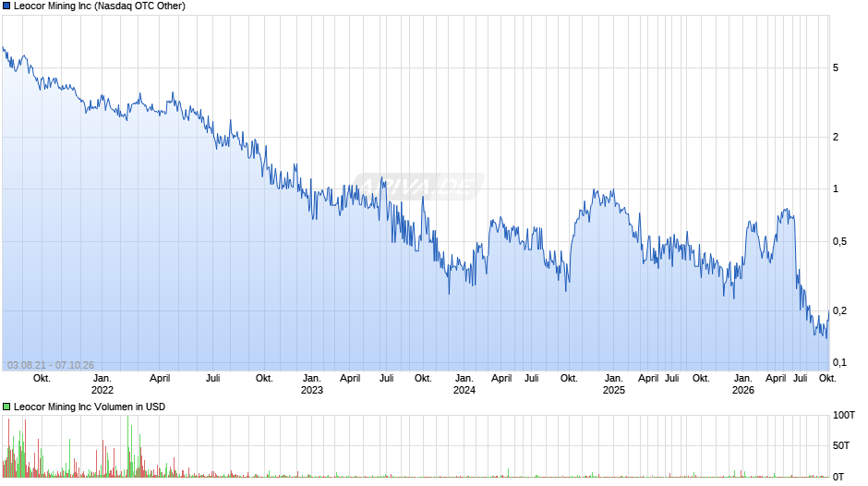Image resolution: width=868 pixels, height=486 pixels.
Task: Click the price axis value '5'
Action: 836,68
